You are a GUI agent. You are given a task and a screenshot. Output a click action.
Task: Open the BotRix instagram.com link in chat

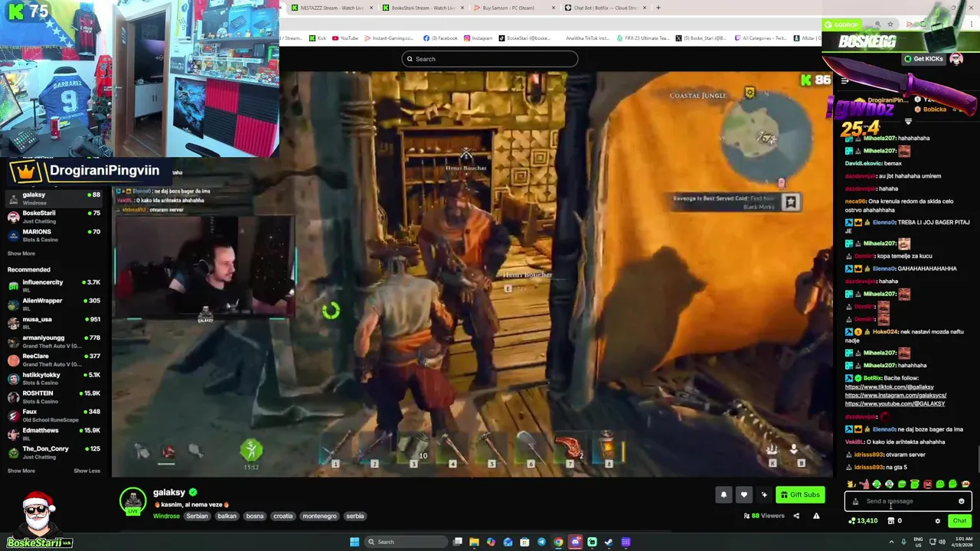point(896,396)
